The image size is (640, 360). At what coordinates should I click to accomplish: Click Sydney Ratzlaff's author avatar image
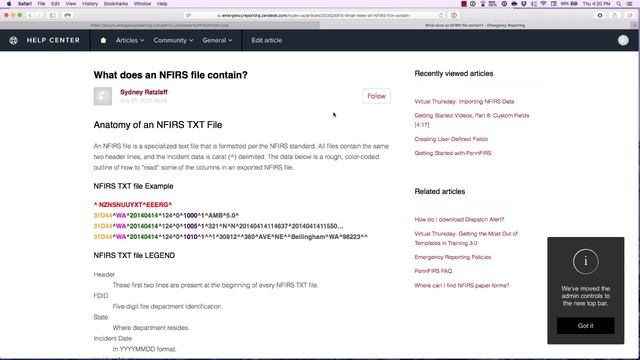tap(102, 96)
